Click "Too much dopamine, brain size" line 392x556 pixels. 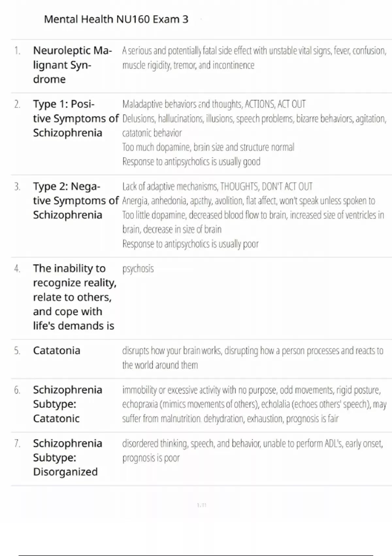[x=208, y=147]
